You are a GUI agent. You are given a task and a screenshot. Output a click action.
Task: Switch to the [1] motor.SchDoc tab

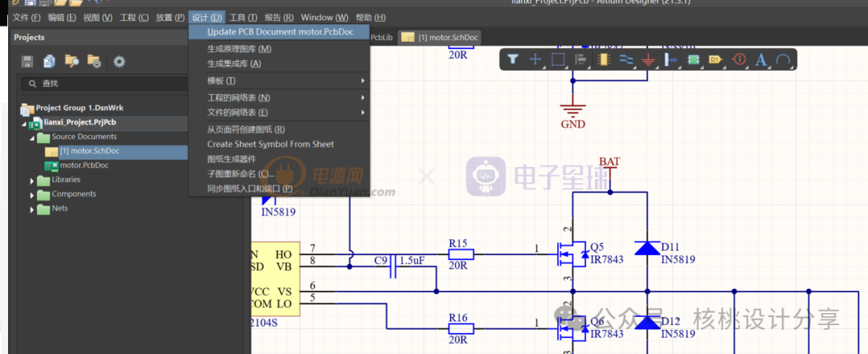441,38
